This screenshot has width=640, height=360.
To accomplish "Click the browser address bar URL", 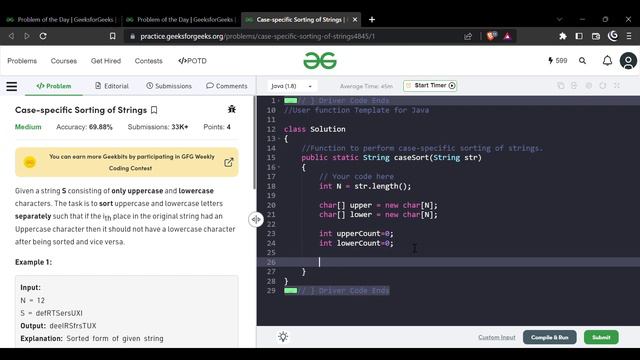I will pyautogui.click(x=257, y=36).
